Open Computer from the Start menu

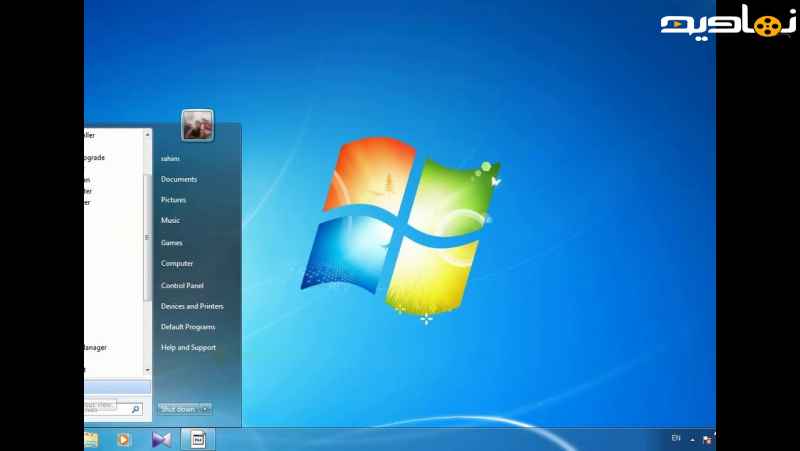click(x=177, y=264)
